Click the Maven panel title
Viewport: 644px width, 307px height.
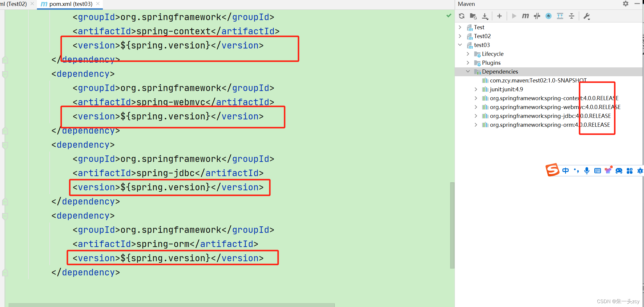pyautogui.click(x=466, y=4)
